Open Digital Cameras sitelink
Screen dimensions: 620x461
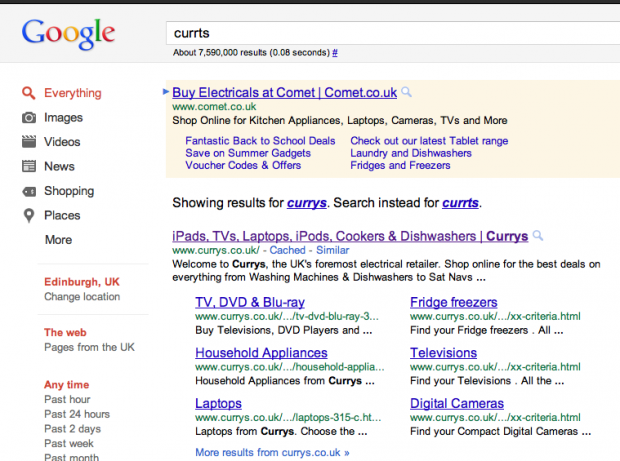pos(457,403)
